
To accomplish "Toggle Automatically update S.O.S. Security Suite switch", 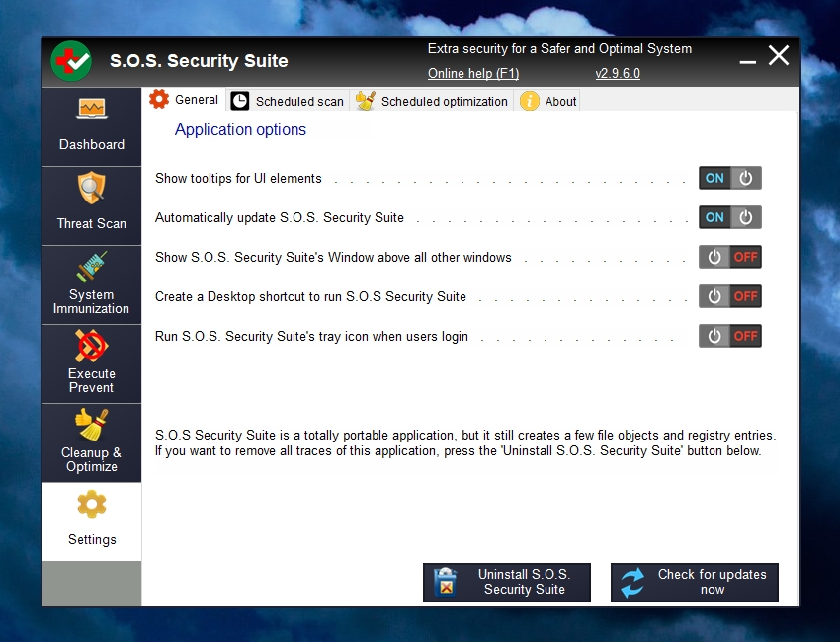I will click(729, 217).
